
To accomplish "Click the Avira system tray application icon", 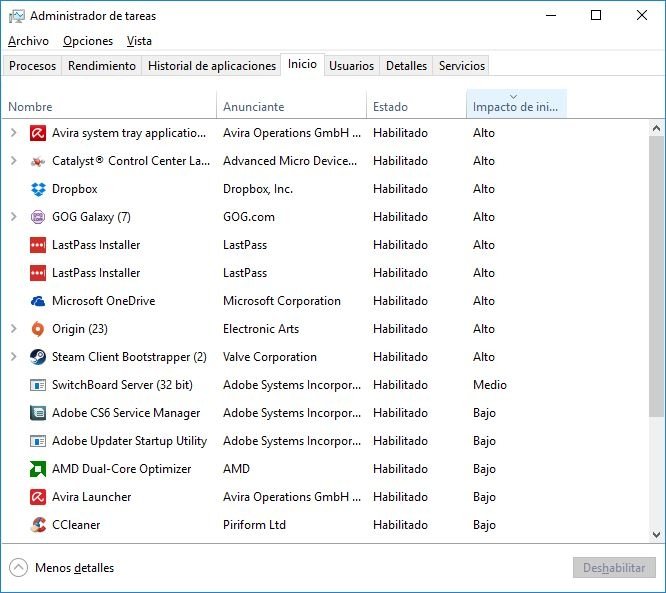I will tap(38, 133).
